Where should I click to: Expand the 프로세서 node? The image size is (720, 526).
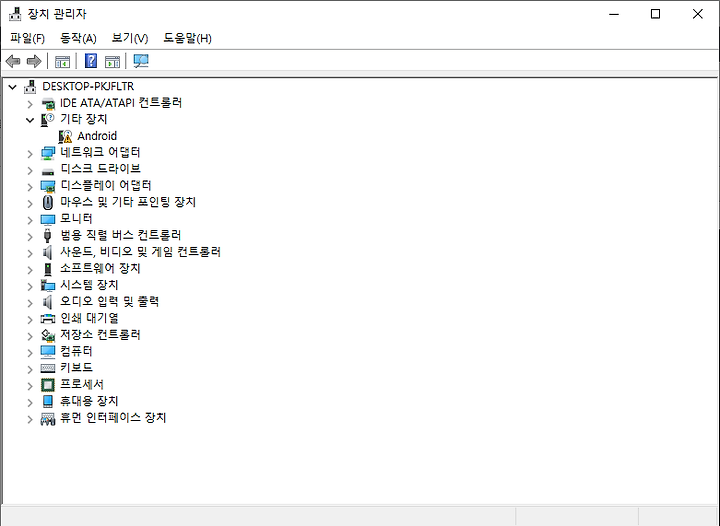pos(30,386)
